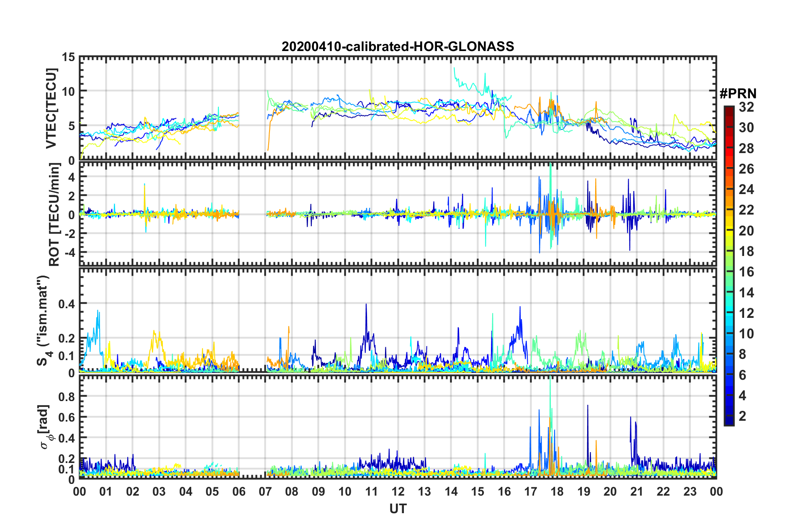Screen dimensions: 796x532
Task: Click the ROT [TECU/min] axis label
Action: [54, 215]
